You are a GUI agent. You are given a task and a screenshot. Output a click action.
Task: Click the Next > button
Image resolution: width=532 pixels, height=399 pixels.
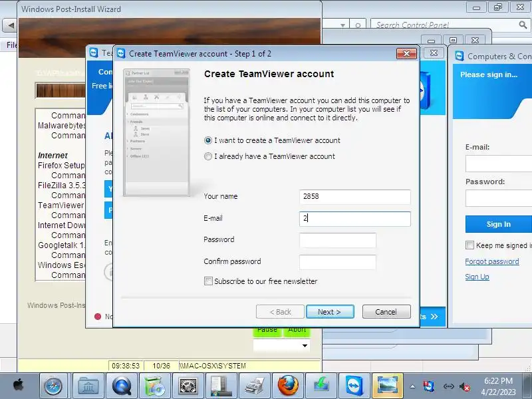[x=330, y=311]
